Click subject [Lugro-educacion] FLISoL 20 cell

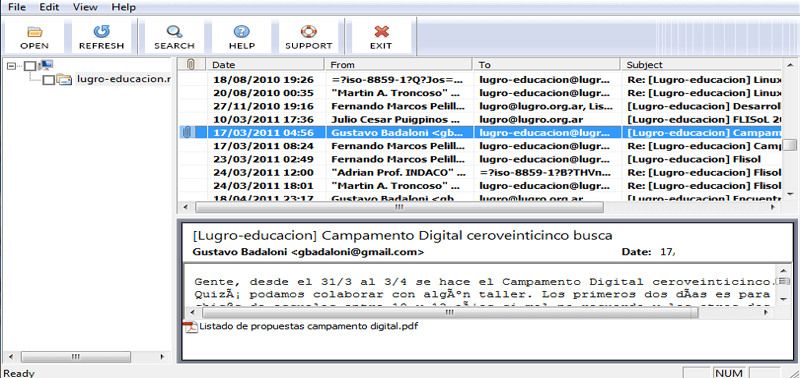click(704, 119)
